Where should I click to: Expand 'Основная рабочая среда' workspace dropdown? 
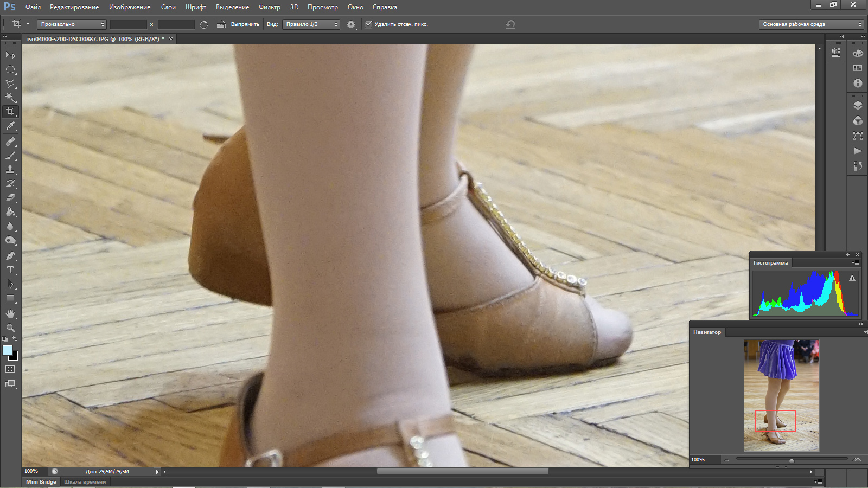click(811, 24)
